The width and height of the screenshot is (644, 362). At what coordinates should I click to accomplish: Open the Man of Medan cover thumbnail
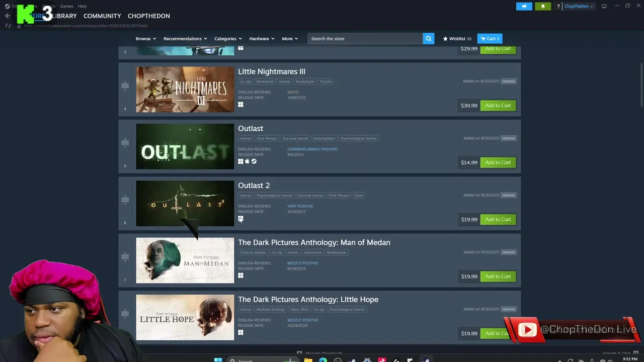pyautogui.click(x=185, y=260)
